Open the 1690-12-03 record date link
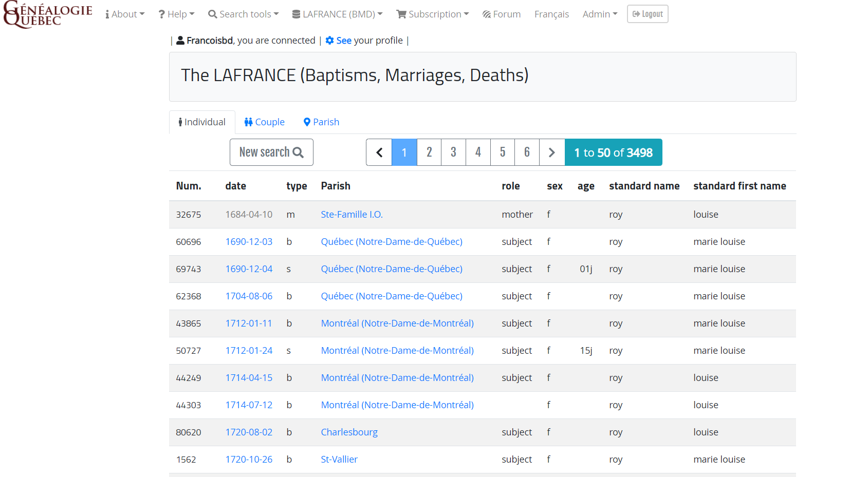The height and width of the screenshot is (477, 868). pos(249,242)
